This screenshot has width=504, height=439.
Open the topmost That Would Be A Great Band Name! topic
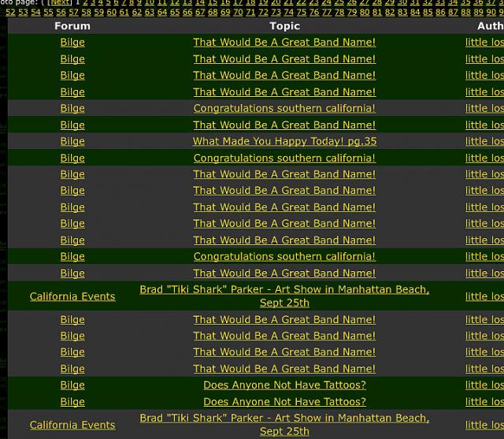tap(284, 43)
